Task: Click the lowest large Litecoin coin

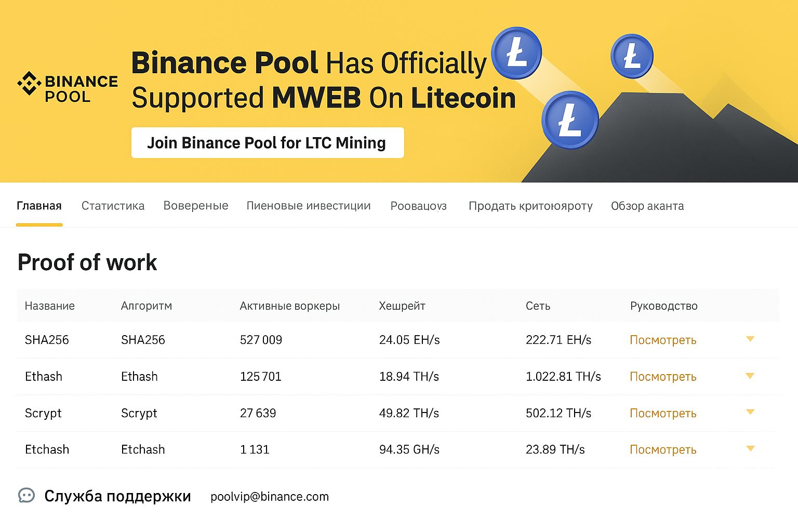Action: point(570,120)
